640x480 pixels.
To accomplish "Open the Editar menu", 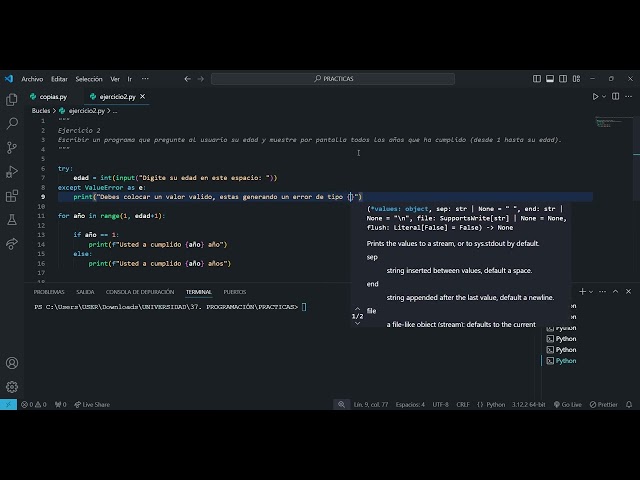I will (59, 79).
